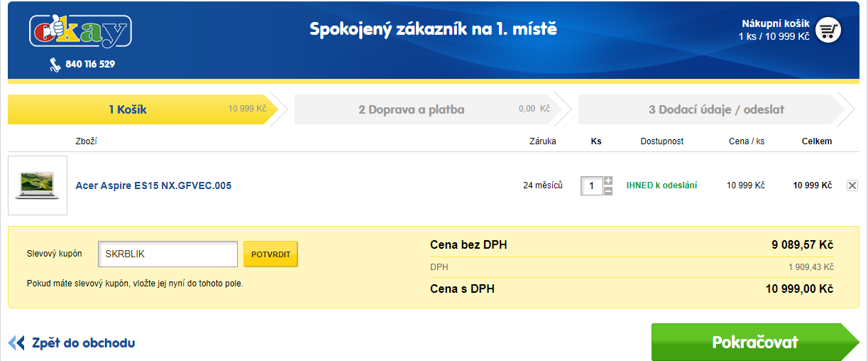The image size is (868, 361).
Task: Click the Spokojený zákazník slogan banner
Action: [434, 30]
